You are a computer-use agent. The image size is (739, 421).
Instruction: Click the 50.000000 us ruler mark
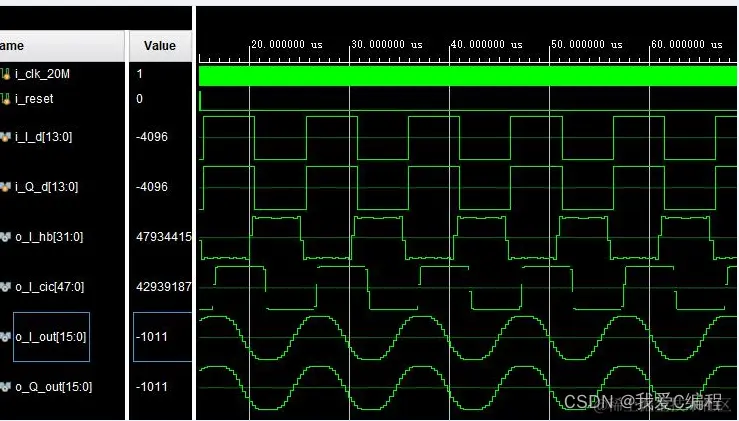click(587, 45)
